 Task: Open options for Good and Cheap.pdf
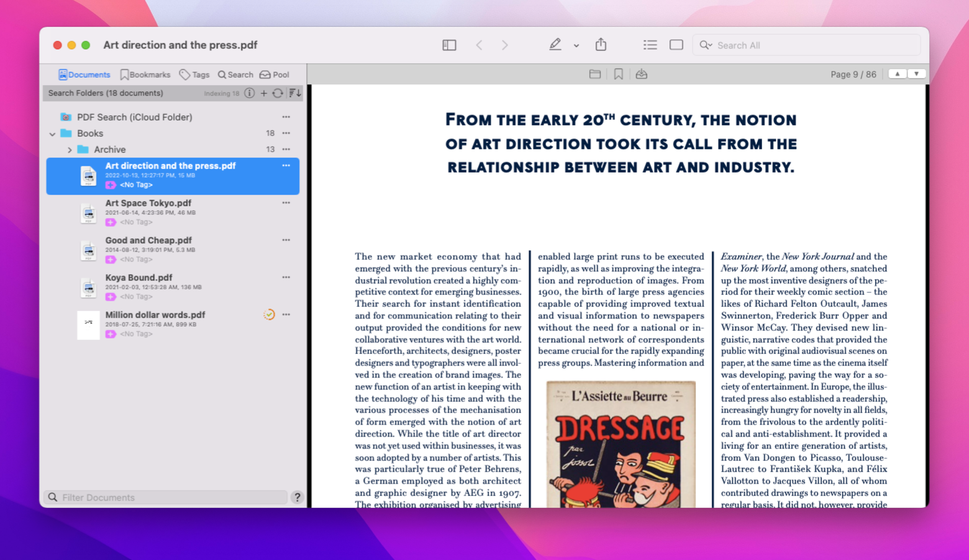point(286,240)
